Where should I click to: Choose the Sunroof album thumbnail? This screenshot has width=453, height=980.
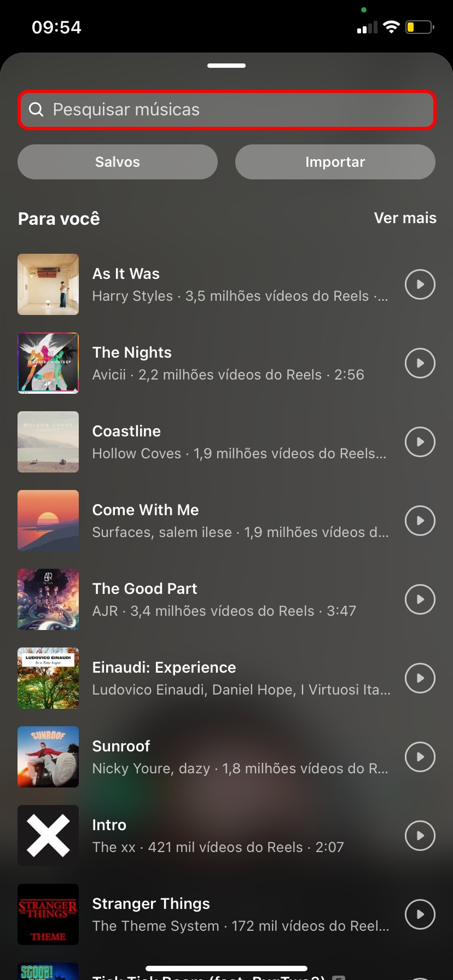point(48,757)
